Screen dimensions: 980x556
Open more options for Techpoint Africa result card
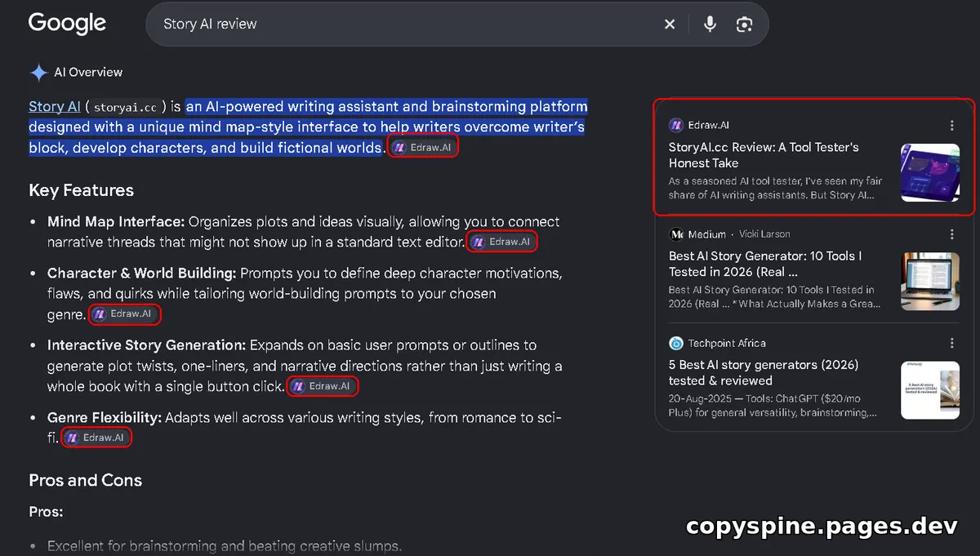951,343
